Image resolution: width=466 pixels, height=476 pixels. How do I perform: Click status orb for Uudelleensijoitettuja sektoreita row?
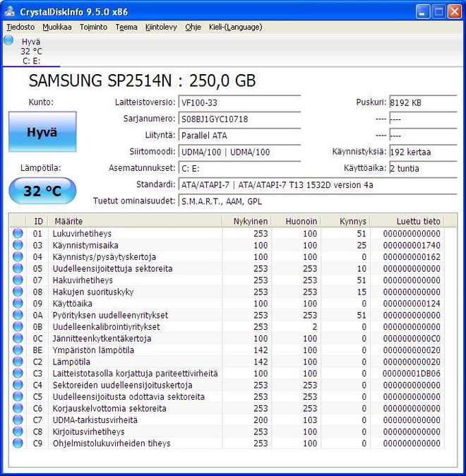pyautogui.click(x=18, y=268)
